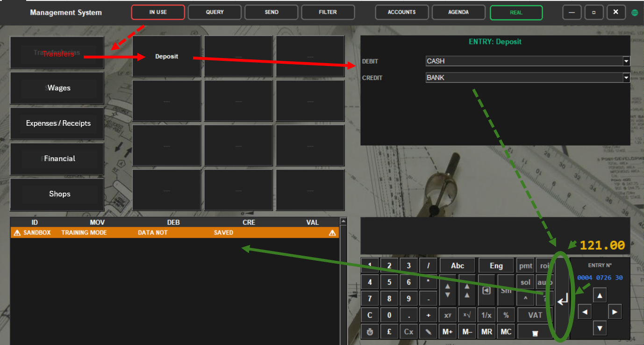Screen dimensions: 644x345
Task: Click digit 9 on the keypad
Action: (x=409, y=298)
